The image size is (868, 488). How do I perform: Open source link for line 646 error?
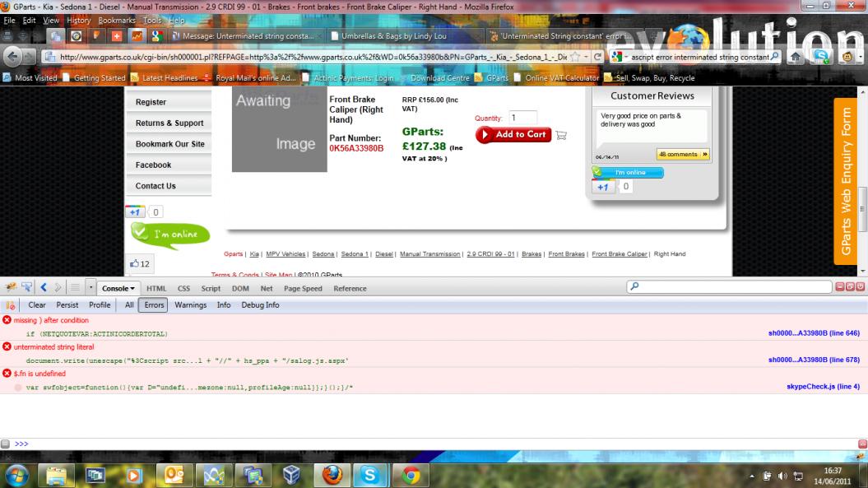tap(814, 333)
